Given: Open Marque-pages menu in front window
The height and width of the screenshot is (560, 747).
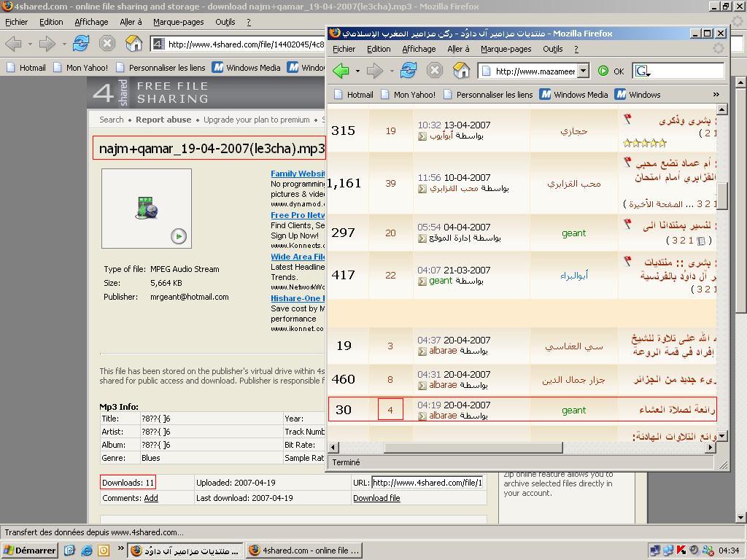Looking at the screenshot, I should point(506,49).
